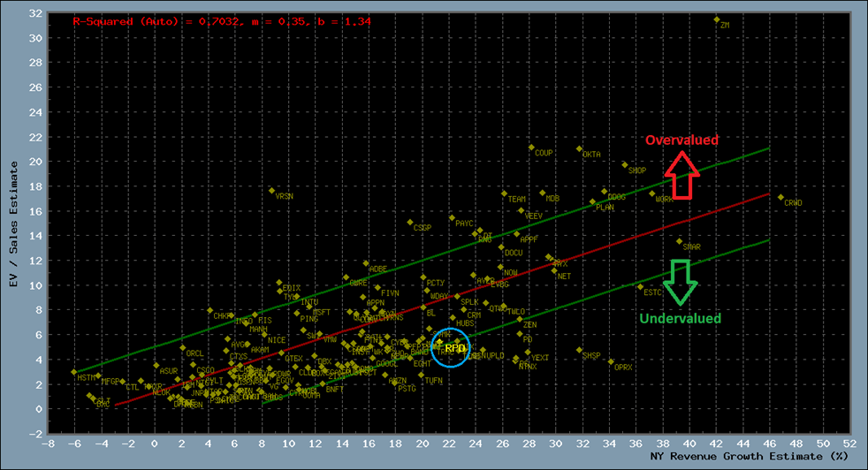868x470 pixels.
Task: Select the WORK ticker label
Action: pos(665,200)
